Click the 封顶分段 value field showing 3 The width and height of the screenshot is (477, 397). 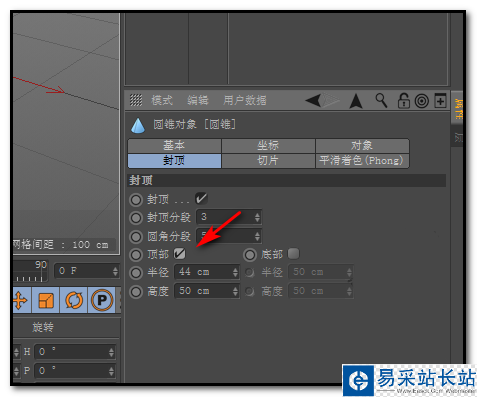(229, 217)
